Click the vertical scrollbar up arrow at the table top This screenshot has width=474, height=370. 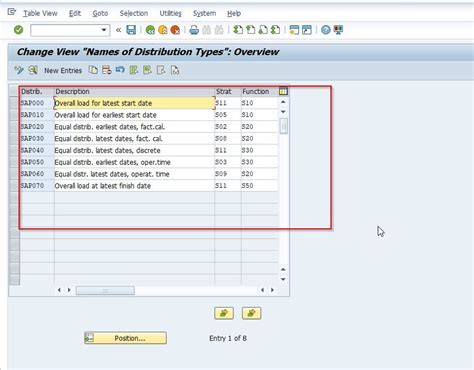click(283, 102)
